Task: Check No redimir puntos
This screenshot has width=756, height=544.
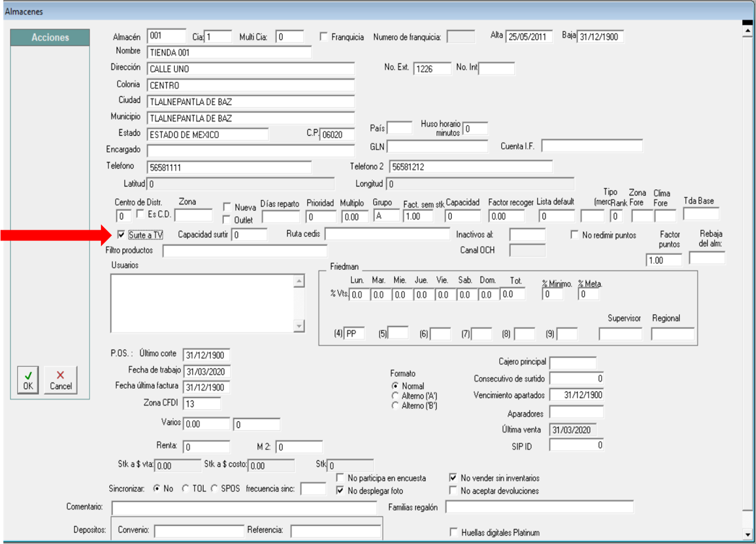Action: pos(574,235)
